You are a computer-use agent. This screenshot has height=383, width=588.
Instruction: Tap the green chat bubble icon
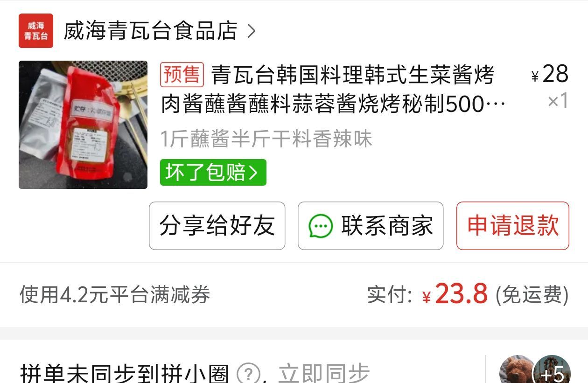point(321,227)
